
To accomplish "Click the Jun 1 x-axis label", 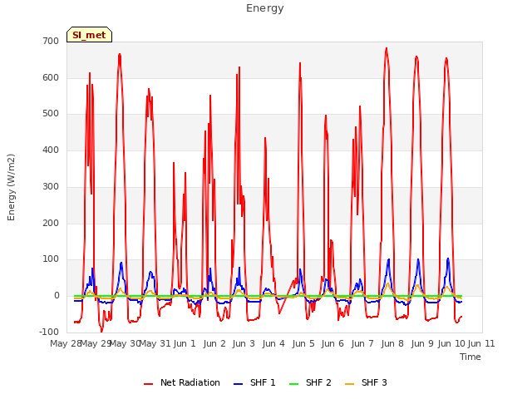I will (185, 343).
